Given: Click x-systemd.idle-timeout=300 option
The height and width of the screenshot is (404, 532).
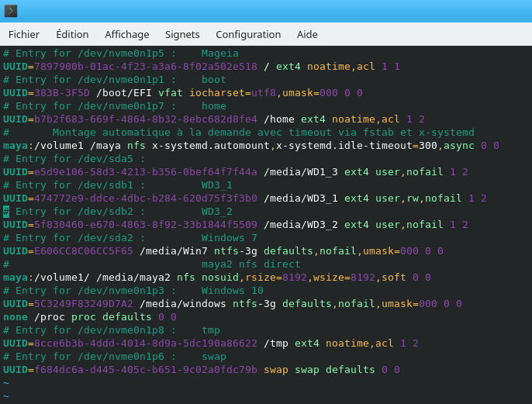Looking at the screenshot, I should click(x=357, y=146).
